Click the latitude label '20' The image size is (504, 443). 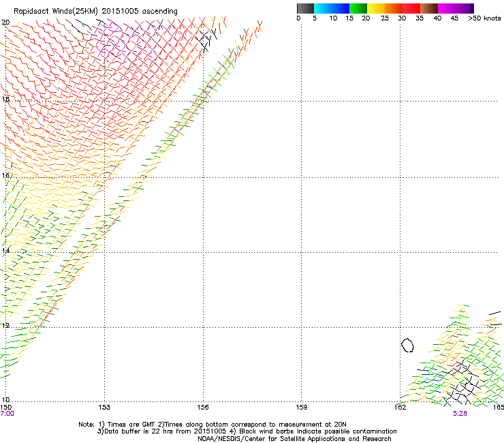pos(5,22)
